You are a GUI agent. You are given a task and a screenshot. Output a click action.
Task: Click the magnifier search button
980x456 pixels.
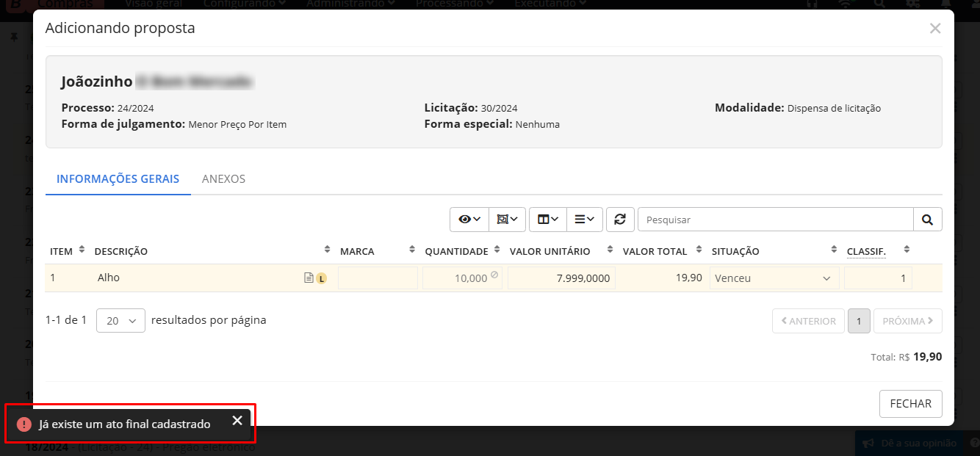pos(927,219)
